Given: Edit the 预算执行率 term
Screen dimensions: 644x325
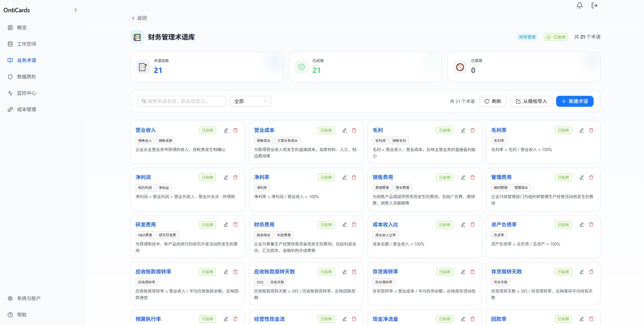Looking at the screenshot, I should [x=226, y=319].
